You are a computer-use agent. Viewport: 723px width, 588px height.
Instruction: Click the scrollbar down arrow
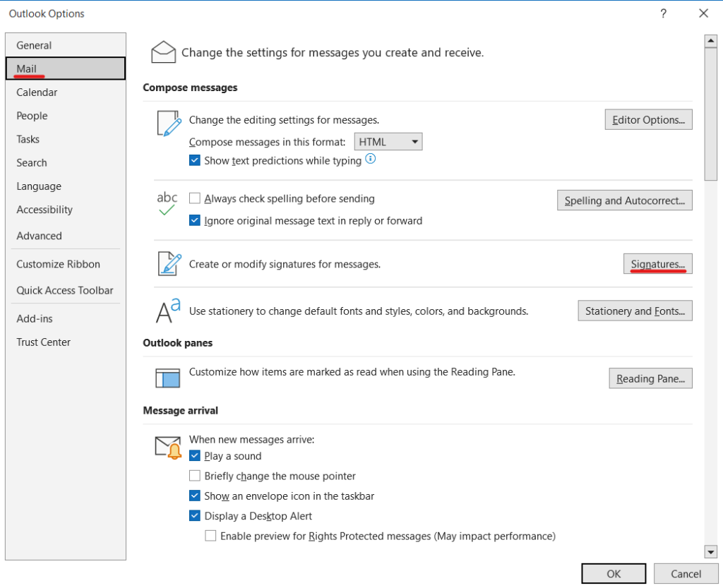(710, 552)
